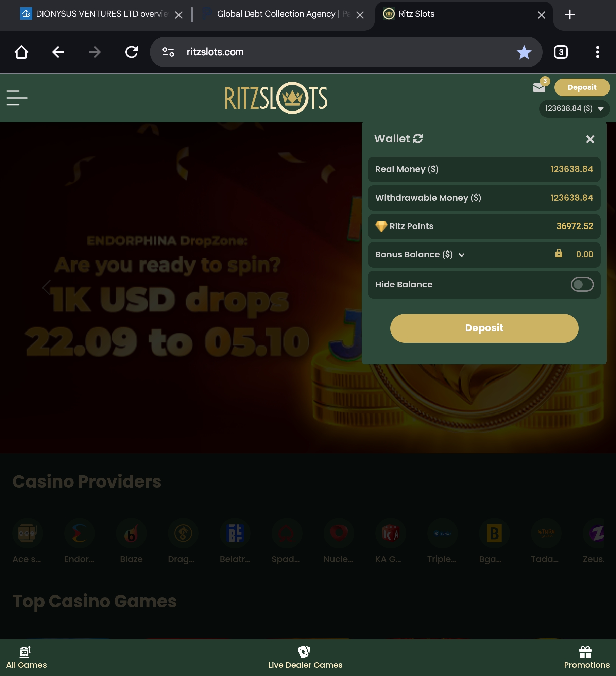Open the hamburger side menu
Image resolution: width=616 pixels, height=676 pixels.
17,98
